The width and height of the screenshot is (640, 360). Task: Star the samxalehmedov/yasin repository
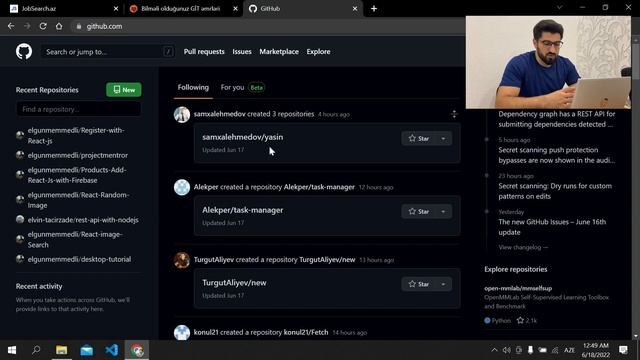tap(419, 139)
